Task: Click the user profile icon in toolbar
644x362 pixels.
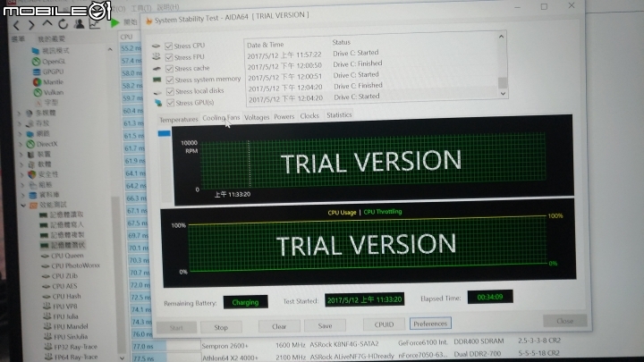Action: pyautogui.click(x=79, y=23)
